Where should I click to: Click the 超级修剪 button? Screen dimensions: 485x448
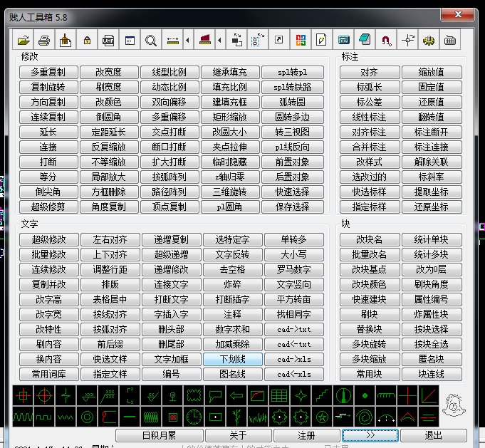(48, 207)
